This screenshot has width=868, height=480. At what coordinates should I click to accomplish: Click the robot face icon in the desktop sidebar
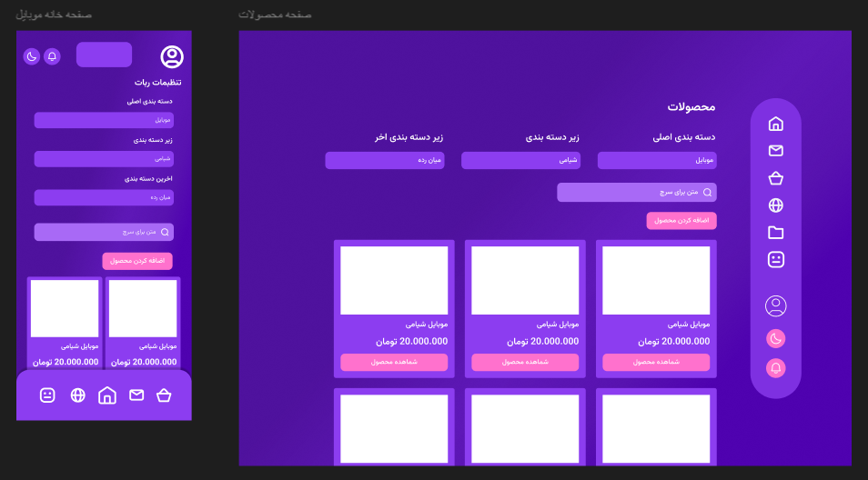[775, 260]
